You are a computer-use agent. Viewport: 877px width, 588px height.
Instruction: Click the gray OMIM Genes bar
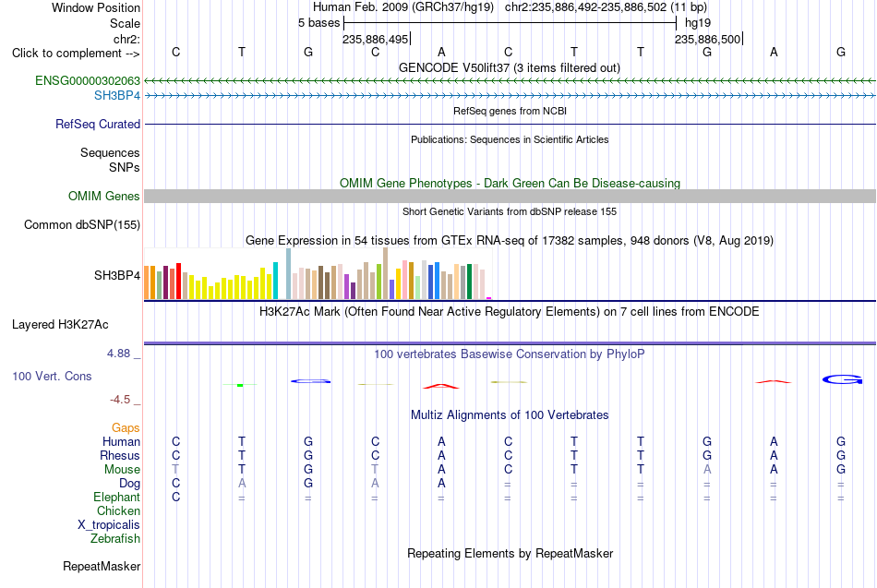click(510, 196)
